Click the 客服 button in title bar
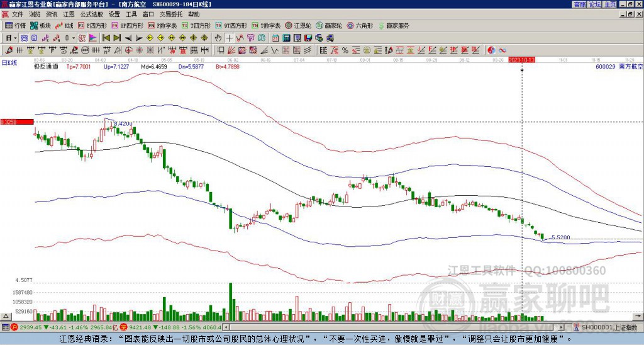 (579, 4)
